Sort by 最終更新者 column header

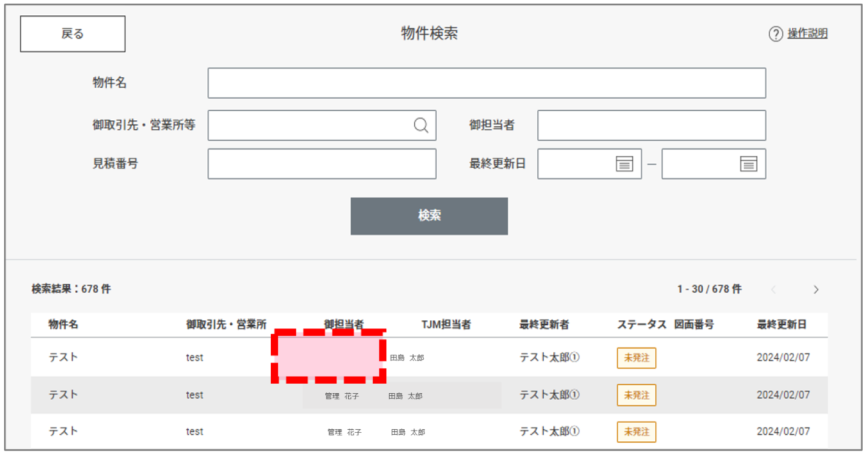click(544, 325)
